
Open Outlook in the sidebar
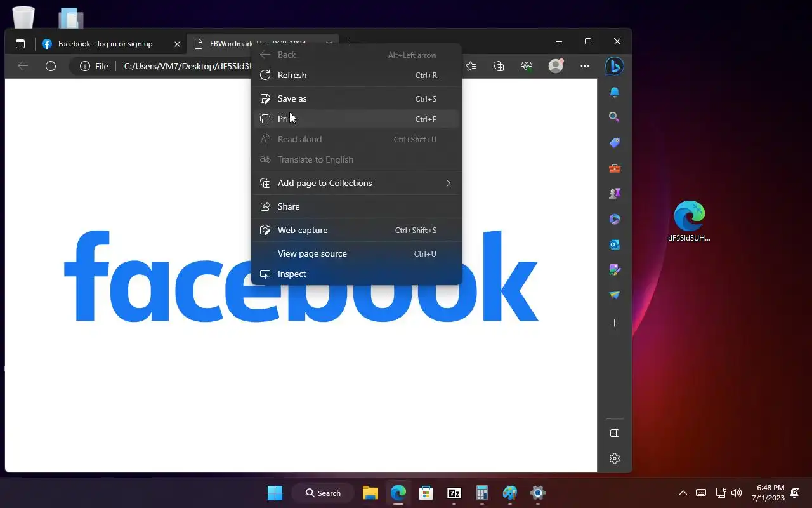coord(614,244)
